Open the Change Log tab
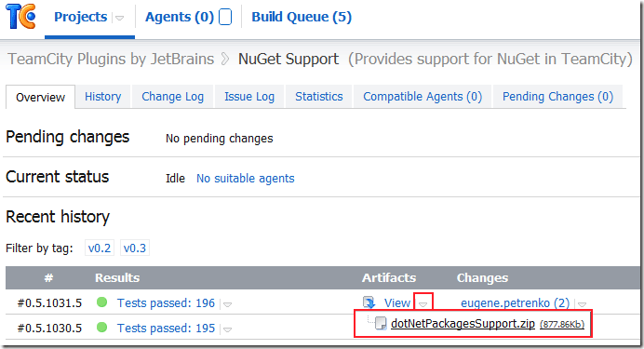 [x=172, y=97]
